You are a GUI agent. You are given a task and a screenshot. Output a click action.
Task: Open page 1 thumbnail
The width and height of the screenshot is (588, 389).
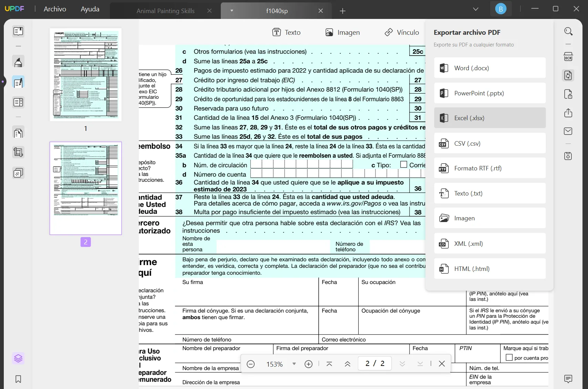pos(86,75)
